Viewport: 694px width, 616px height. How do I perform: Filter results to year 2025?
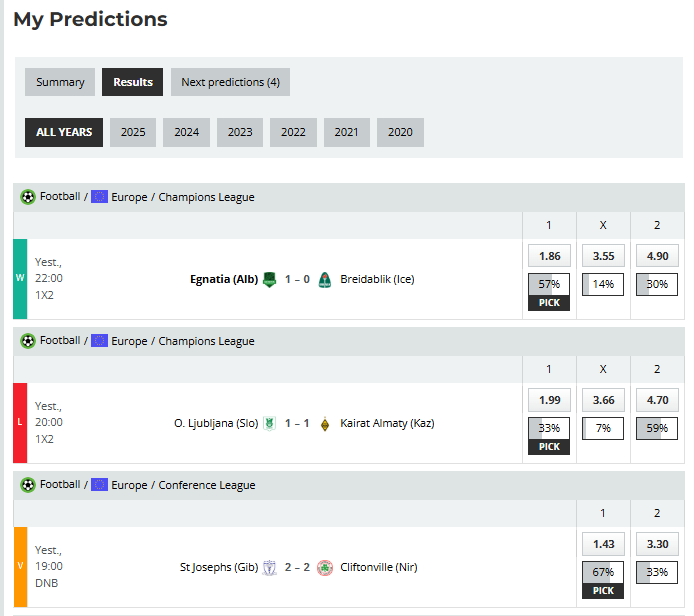coord(133,132)
